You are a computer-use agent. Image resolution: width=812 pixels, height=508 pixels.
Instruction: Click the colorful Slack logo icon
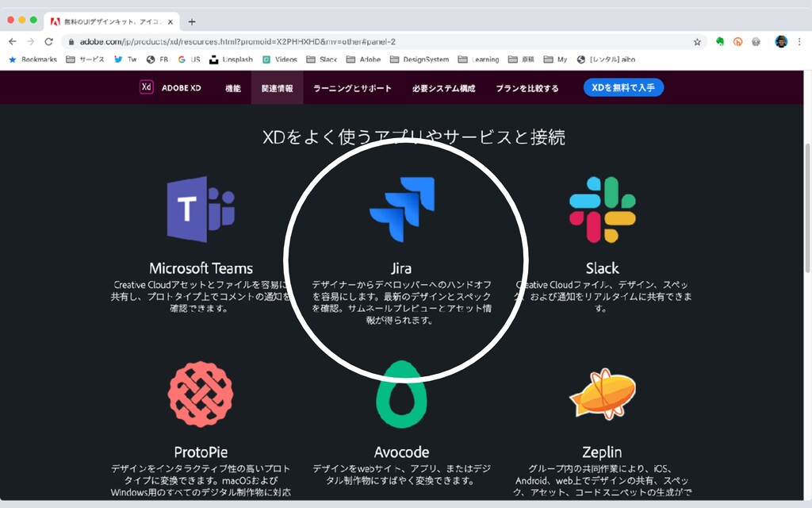click(603, 210)
